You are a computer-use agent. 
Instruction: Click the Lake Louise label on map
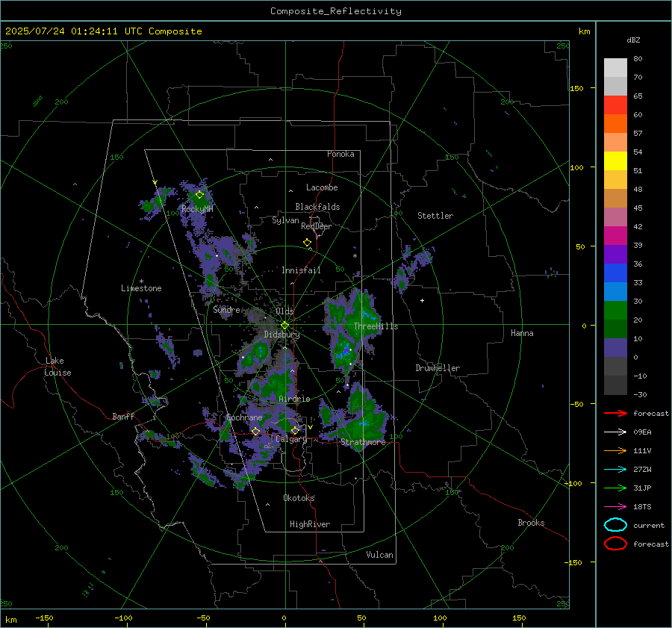coord(57,367)
